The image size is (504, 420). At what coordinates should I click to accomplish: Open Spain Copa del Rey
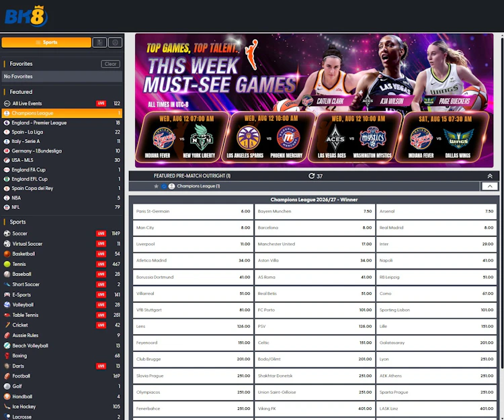pyautogui.click(x=62, y=188)
